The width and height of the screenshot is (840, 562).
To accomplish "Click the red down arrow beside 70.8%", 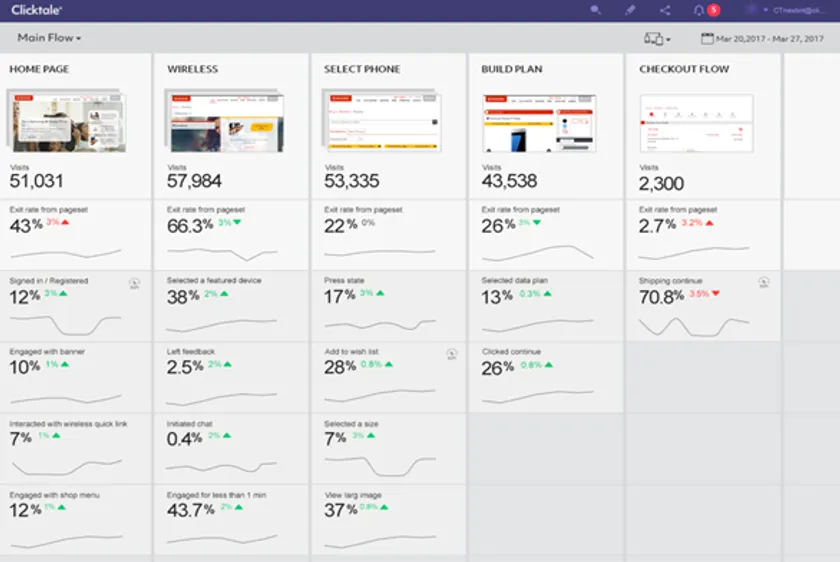I will (716, 293).
